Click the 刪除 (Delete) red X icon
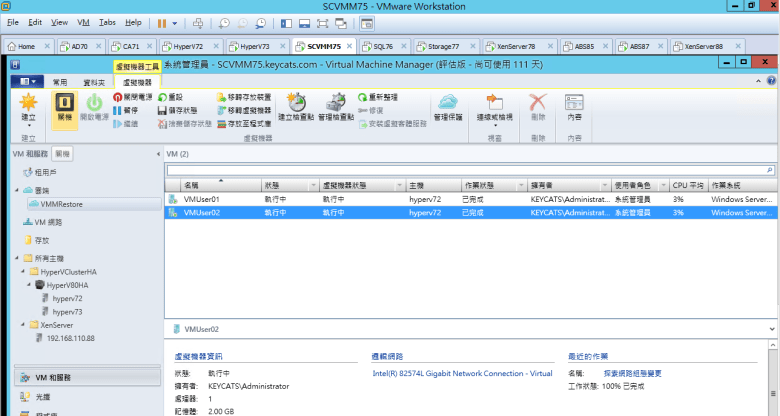Image resolution: width=780 pixels, height=416 pixels. pos(538,103)
